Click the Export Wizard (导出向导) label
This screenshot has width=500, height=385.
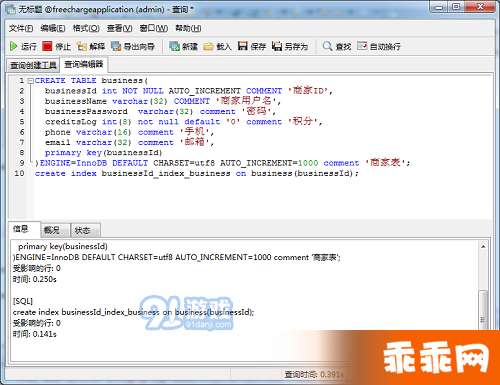point(139,46)
